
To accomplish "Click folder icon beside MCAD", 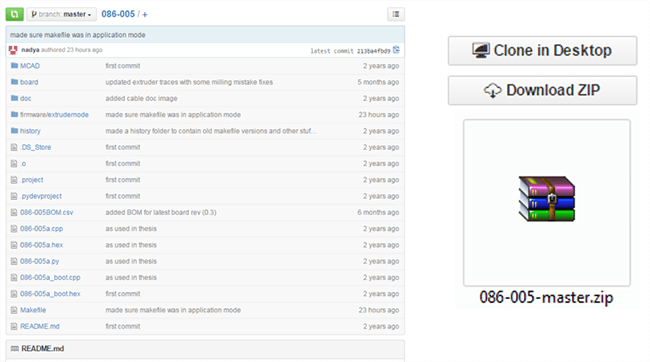I will pos(15,66).
